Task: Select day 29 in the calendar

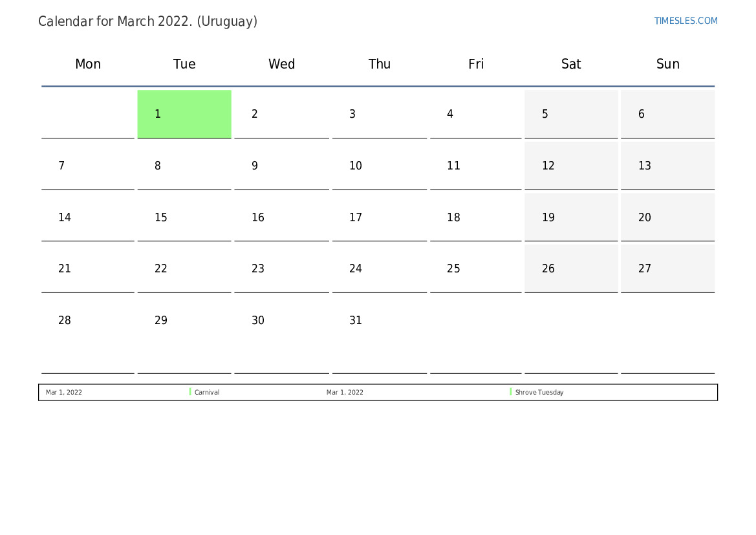Action: pyautogui.click(x=184, y=335)
